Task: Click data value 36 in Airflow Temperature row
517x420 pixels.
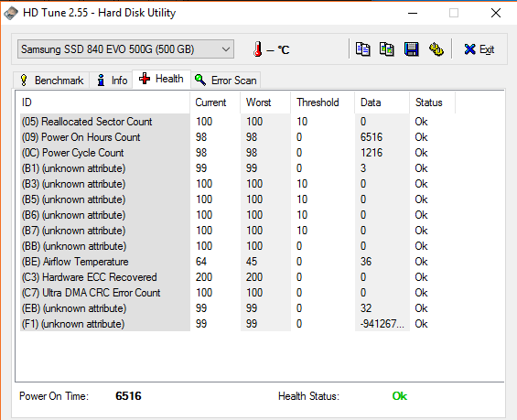Action: tap(366, 262)
